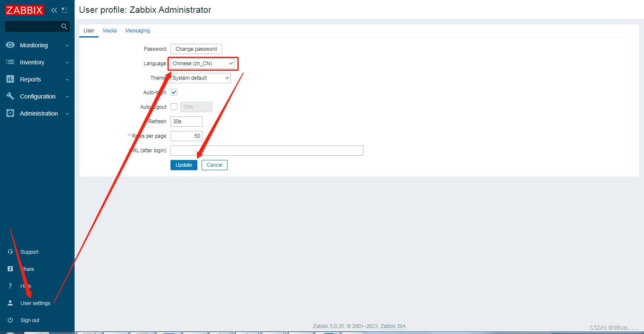Screen dimensions: 644x334
Task: Click the Inventory list icon
Action: click(10, 62)
